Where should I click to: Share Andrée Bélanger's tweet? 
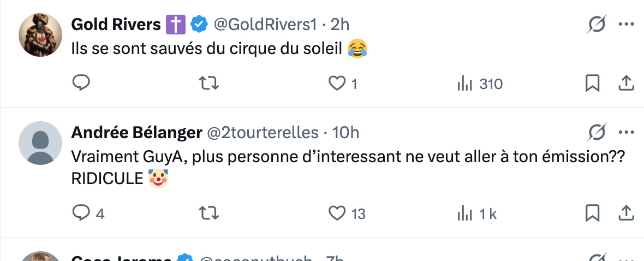click(625, 213)
